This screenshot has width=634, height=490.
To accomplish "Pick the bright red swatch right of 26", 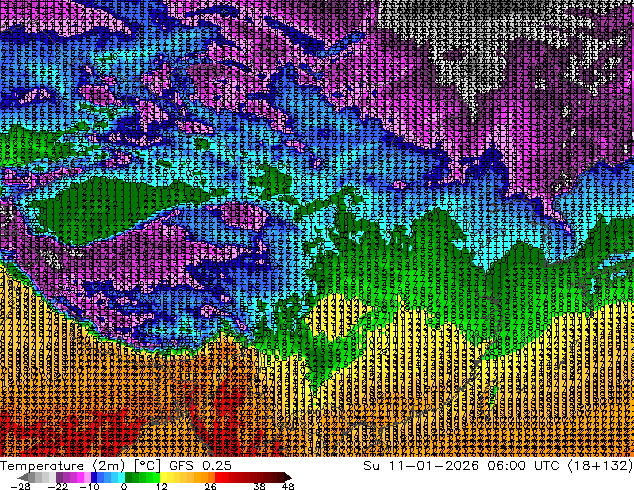I will point(218,477).
